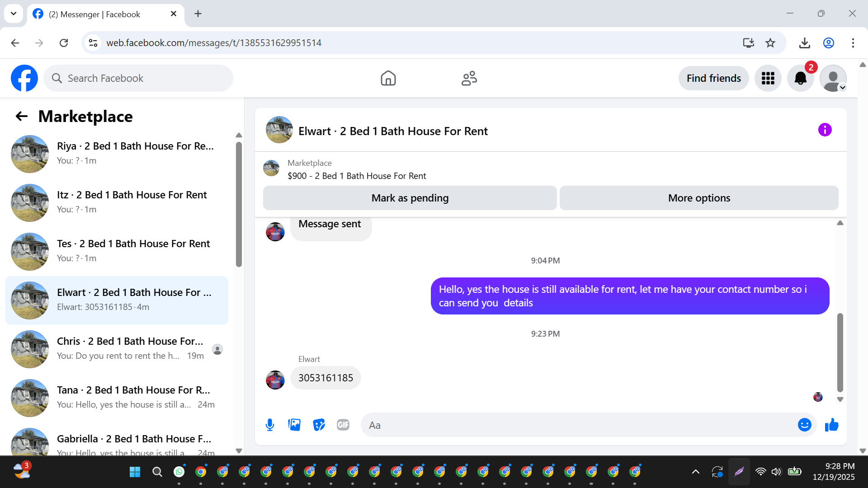Click the message input field
The image size is (868, 488).
point(579,425)
